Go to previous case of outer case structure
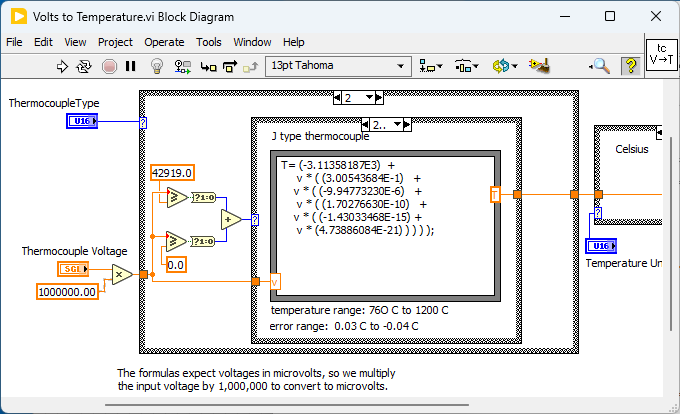This screenshot has height=414, width=680. pos(337,98)
